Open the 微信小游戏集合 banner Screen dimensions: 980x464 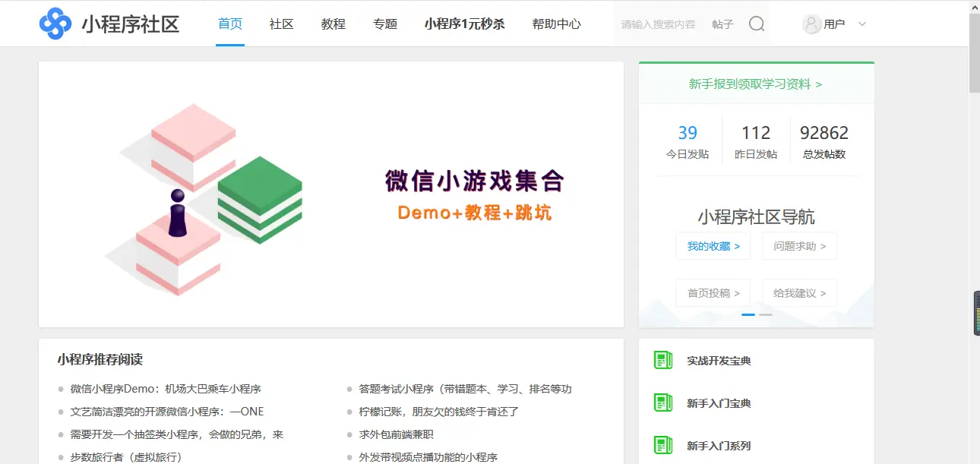(331, 194)
